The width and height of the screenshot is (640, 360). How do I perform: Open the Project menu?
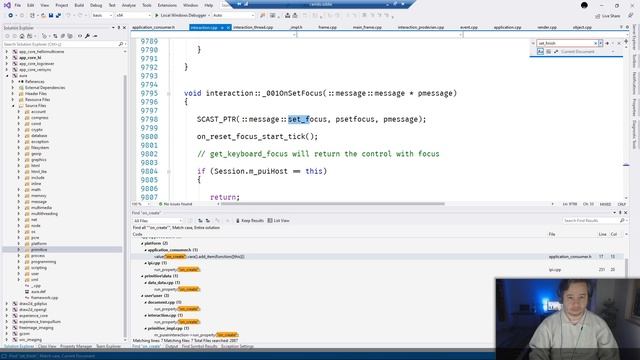click(62, 5)
